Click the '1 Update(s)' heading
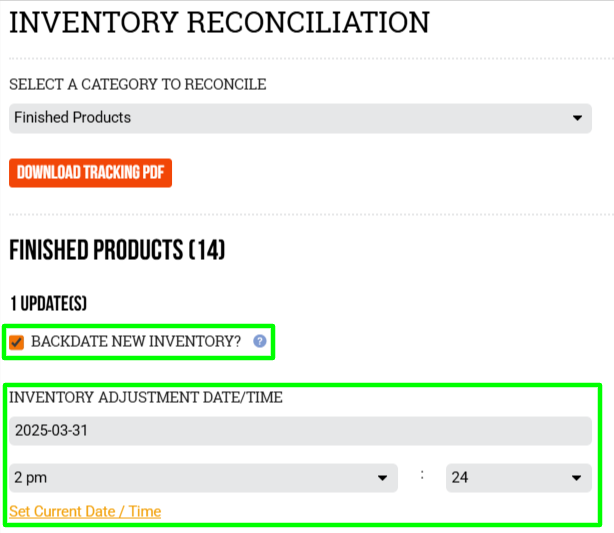The height and width of the screenshot is (533, 614). point(48,304)
